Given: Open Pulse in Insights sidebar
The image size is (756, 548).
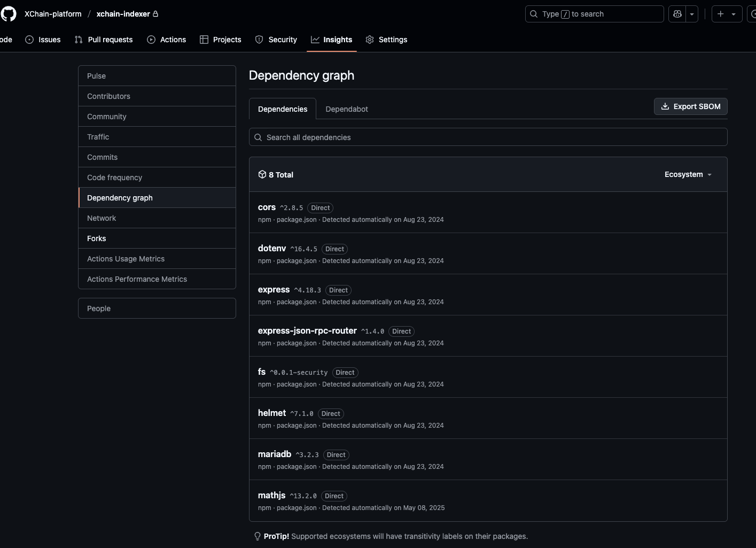Looking at the screenshot, I should coord(157,76).
